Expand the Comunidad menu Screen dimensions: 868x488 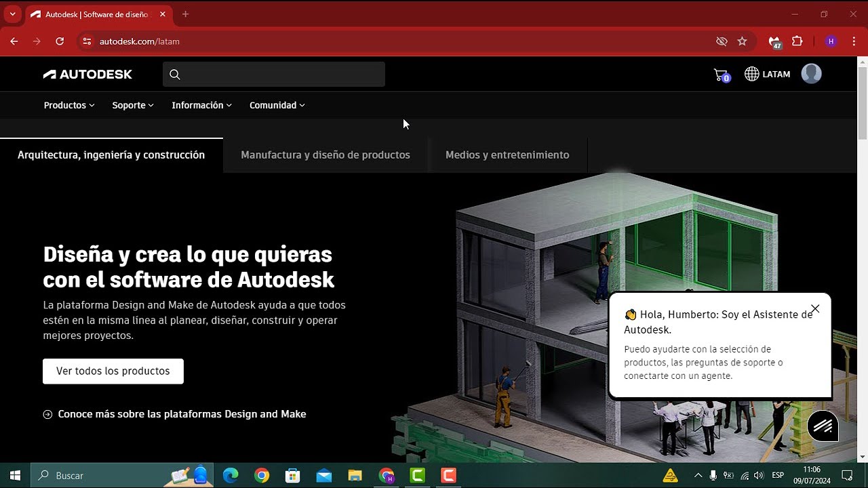coord(277,105)
